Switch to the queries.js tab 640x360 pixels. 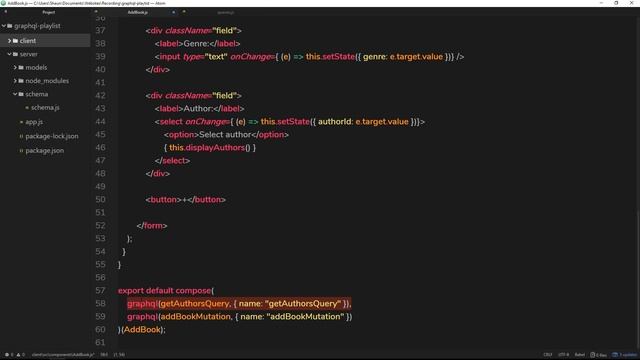[226, 12]
